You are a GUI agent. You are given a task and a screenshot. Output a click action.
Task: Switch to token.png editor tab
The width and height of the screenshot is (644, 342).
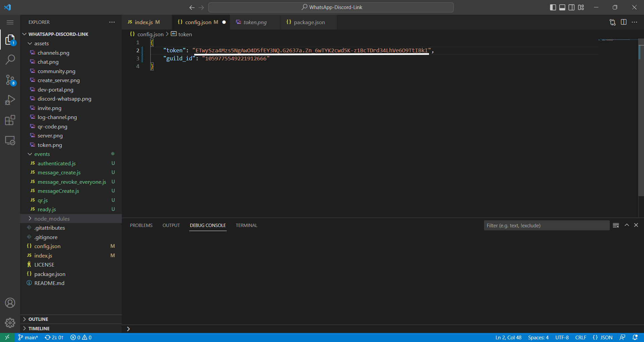pyautogui.click(x=255, y=22)
